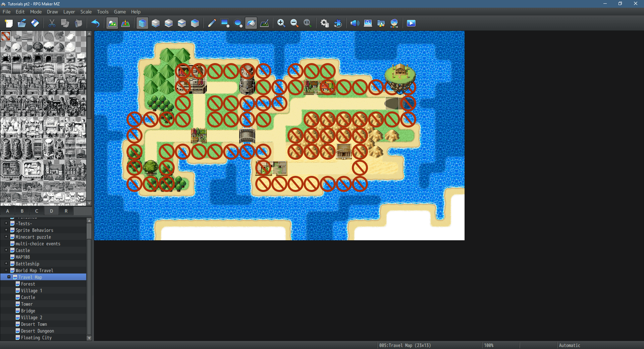The image size is (644, 349).
Task: Open the File menu
Action: click(x=7, y=12)
